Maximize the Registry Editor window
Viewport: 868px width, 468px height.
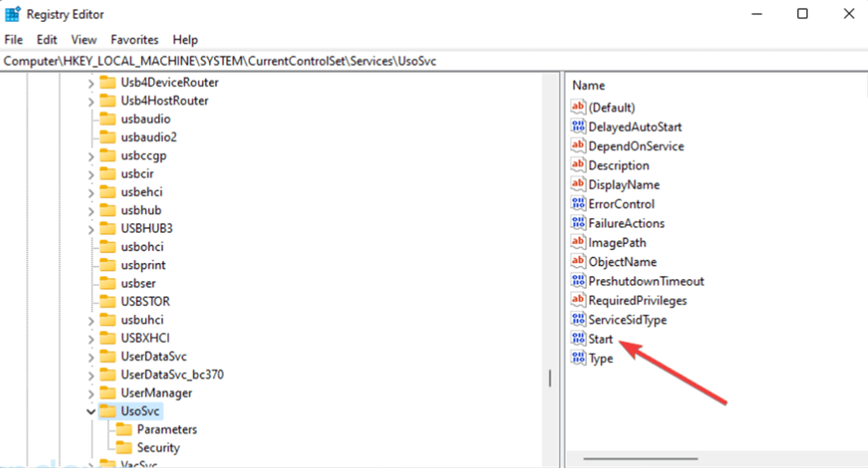click(802, 14)
